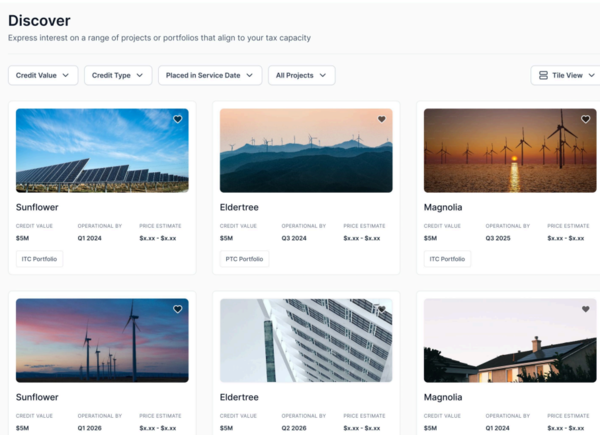Favorite the Sunflower solar panels card heart
Screen dimensions: 600x435
click(178, 120)
